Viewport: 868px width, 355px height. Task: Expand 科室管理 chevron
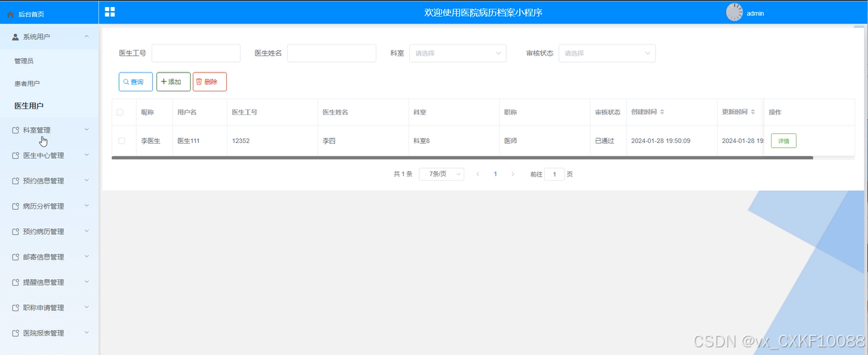(x=87, y=129)
